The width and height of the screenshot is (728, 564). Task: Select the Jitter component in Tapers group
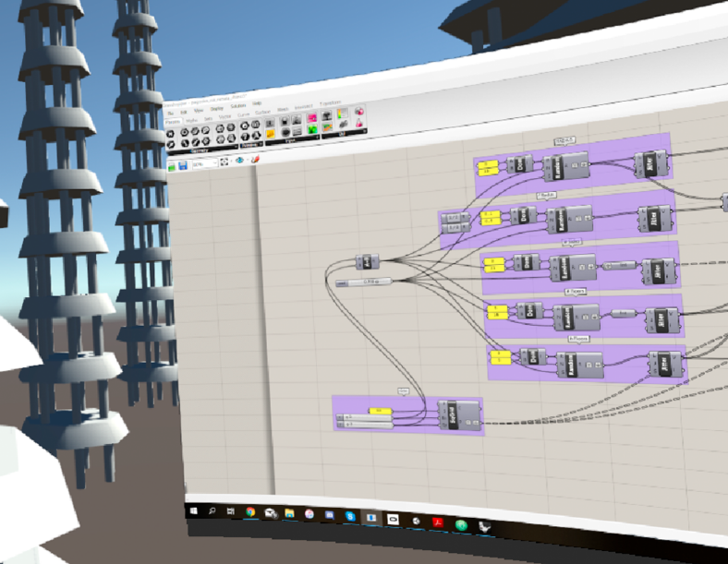[x=662, y=319]
